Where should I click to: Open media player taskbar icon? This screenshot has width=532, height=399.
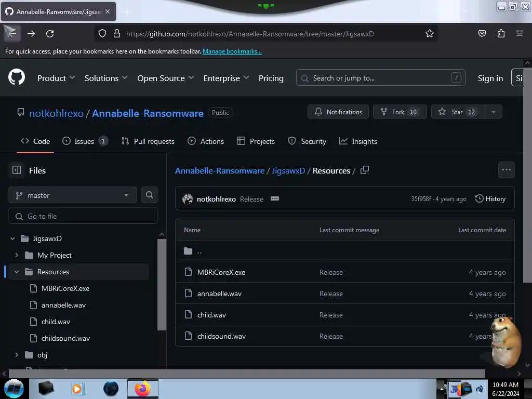pyautogui.click(x=77, y=389)
